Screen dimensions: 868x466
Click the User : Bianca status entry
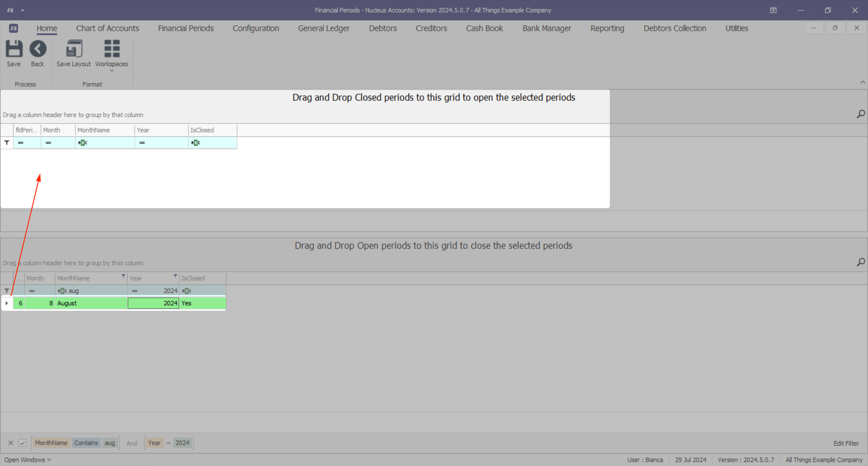(x=645, y=460)
